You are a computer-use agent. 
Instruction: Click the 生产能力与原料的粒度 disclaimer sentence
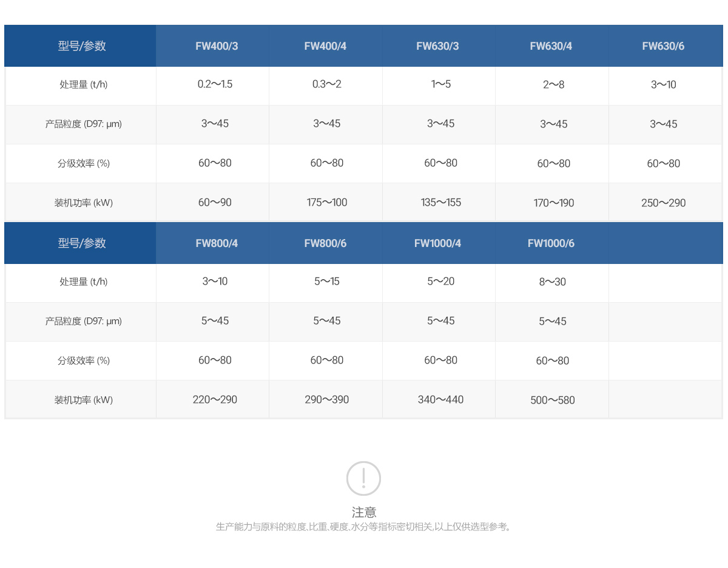pos(364,527)
